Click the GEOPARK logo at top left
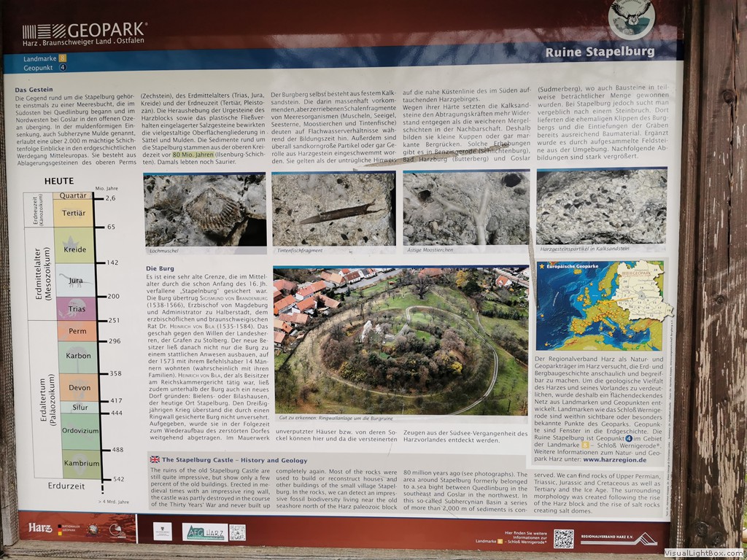Viewport: 747px width, 560px height. [85, 34]
